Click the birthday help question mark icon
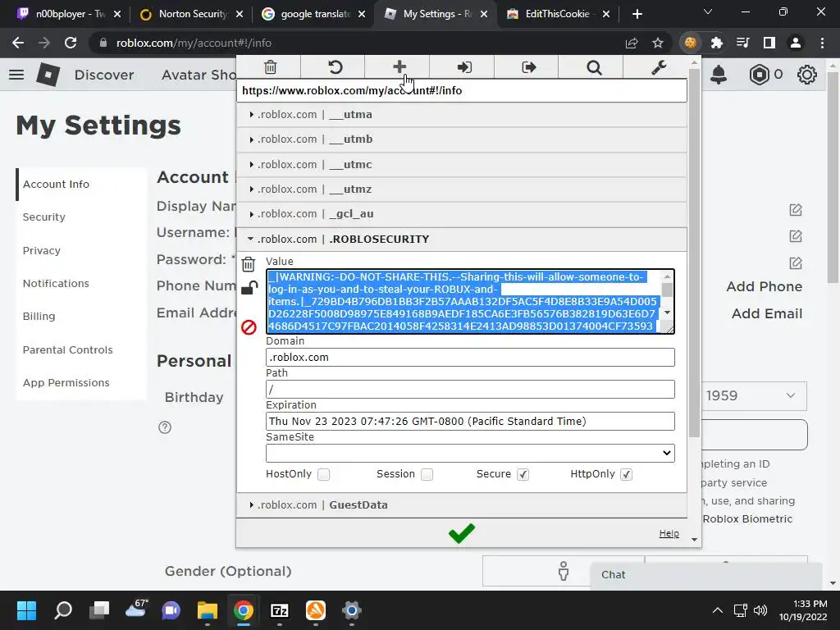 click(165, 427)
